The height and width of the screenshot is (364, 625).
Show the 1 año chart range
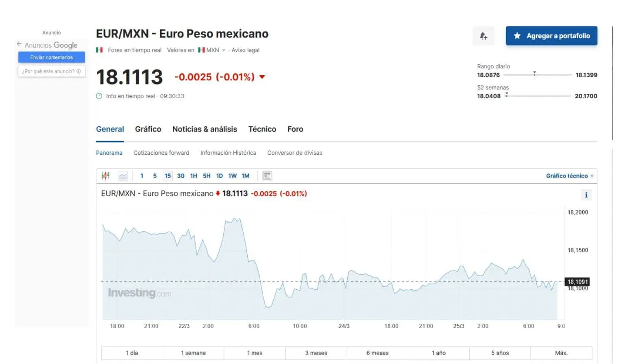[x=439, y=353]
